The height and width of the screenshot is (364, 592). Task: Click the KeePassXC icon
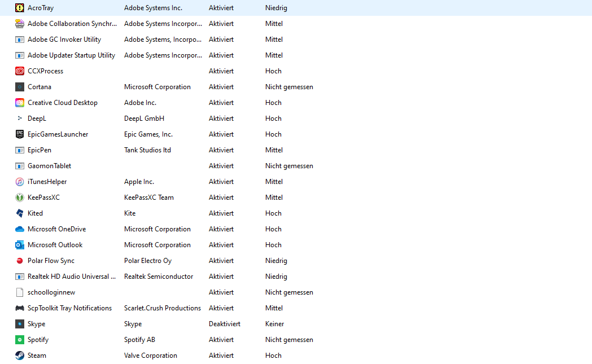(20, 198)
